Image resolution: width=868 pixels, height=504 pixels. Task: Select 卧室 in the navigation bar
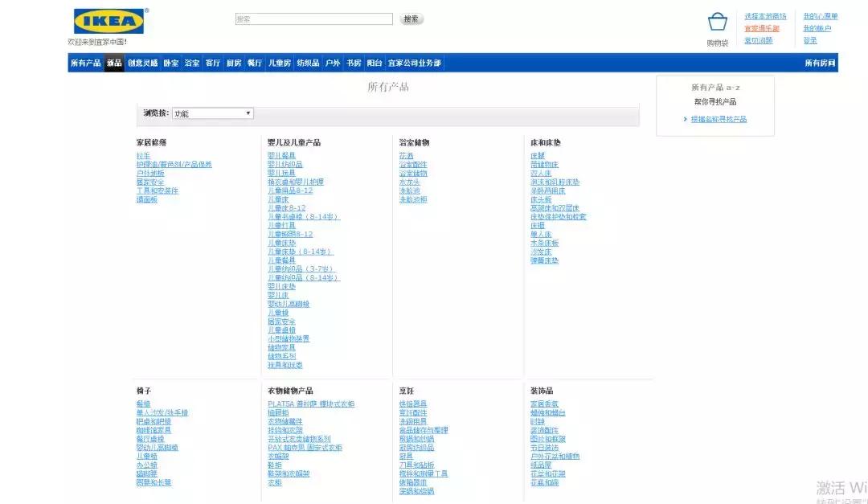coord(171,62)
